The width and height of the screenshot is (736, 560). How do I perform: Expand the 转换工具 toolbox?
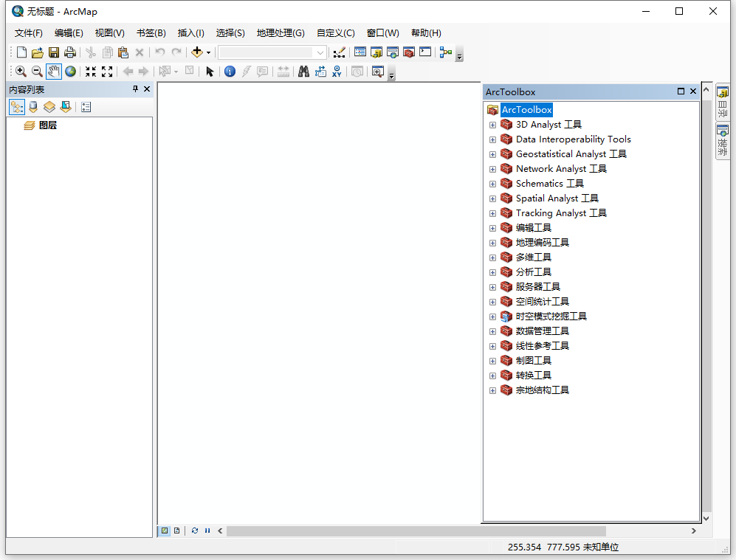(492, 376)
